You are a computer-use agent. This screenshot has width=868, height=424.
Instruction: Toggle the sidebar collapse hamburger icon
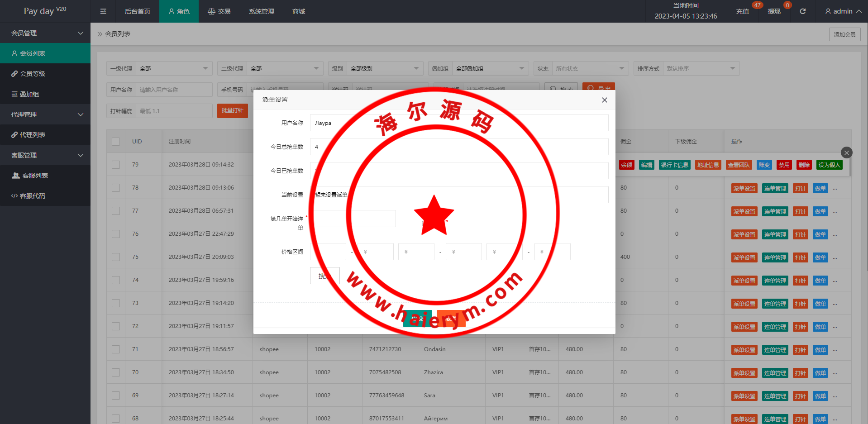coord(103,11)
